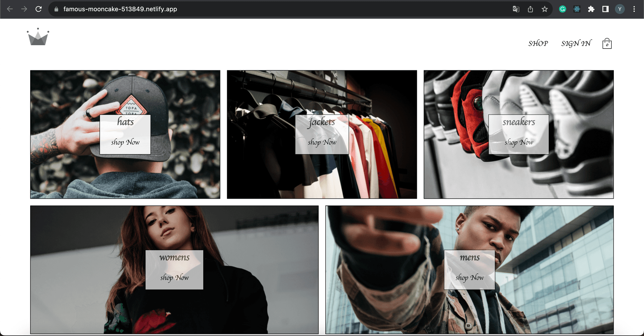Click the share page icon
Screen dimensions: 644x336
point(530,9)
